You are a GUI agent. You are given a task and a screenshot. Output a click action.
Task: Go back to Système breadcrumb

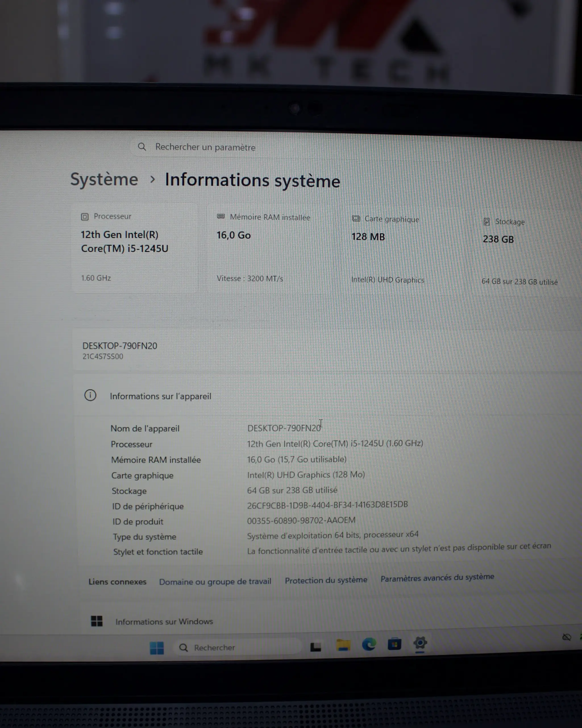[x=104, y=179]
